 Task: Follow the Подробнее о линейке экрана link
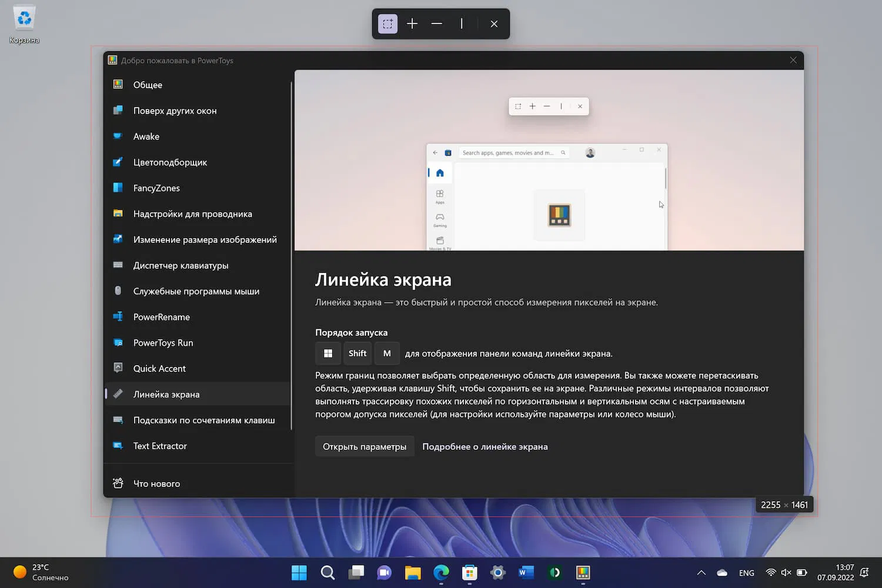point(485,447)
